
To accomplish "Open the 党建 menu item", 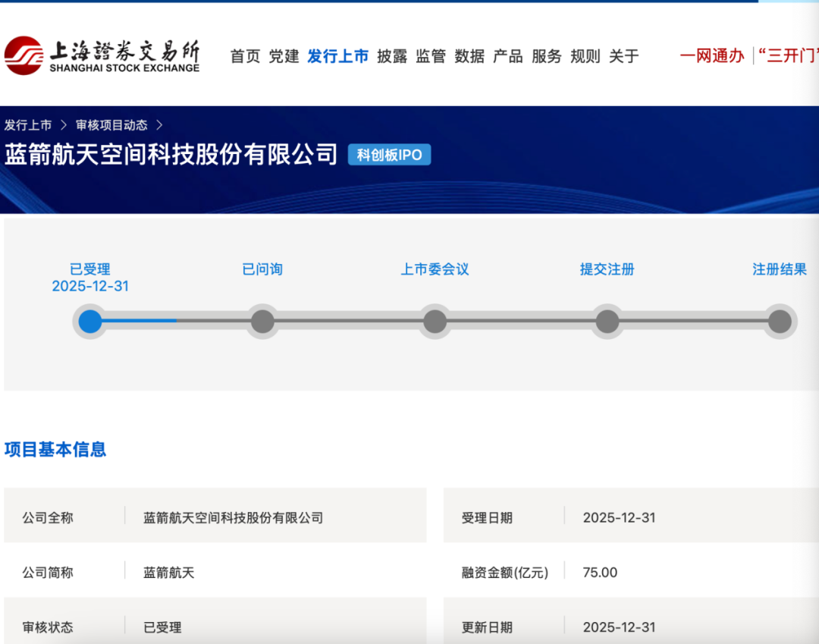I will pos(284,56).
